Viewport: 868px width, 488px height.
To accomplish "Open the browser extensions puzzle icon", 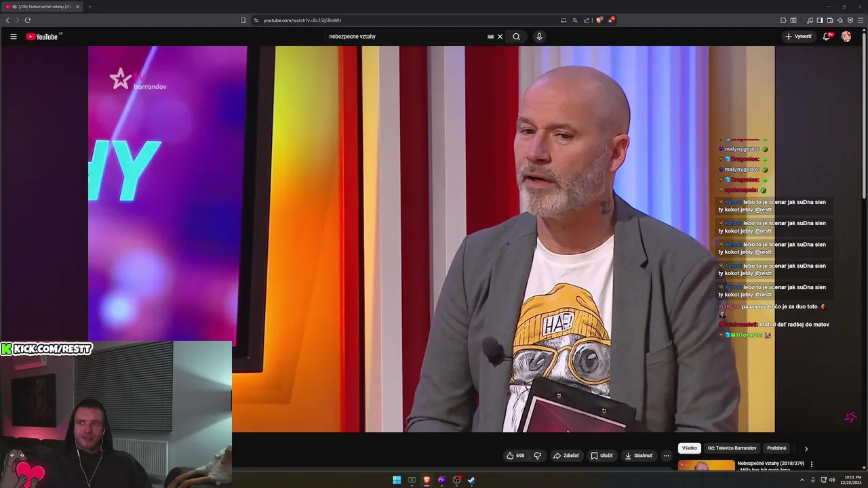I will (x=783, y=20).
